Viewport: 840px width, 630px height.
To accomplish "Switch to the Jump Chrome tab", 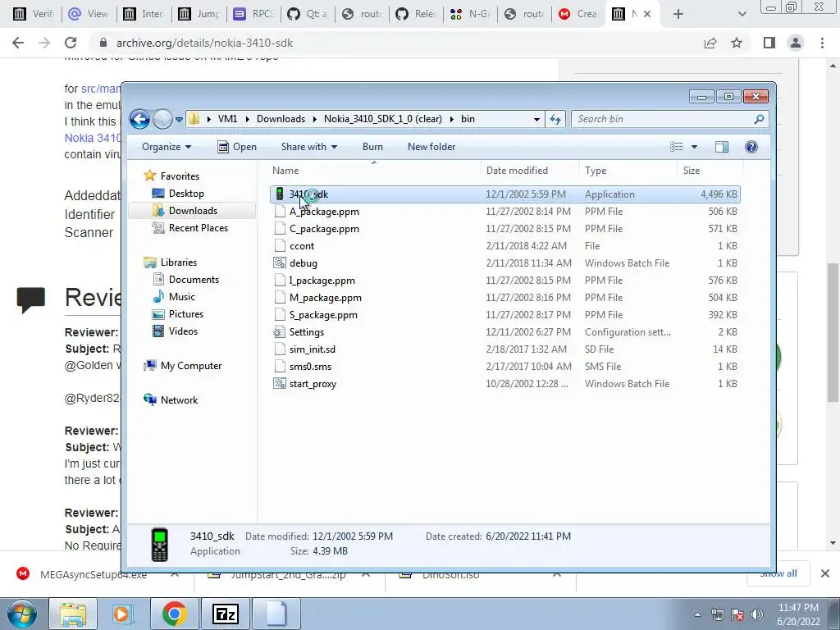I will 199,14.
